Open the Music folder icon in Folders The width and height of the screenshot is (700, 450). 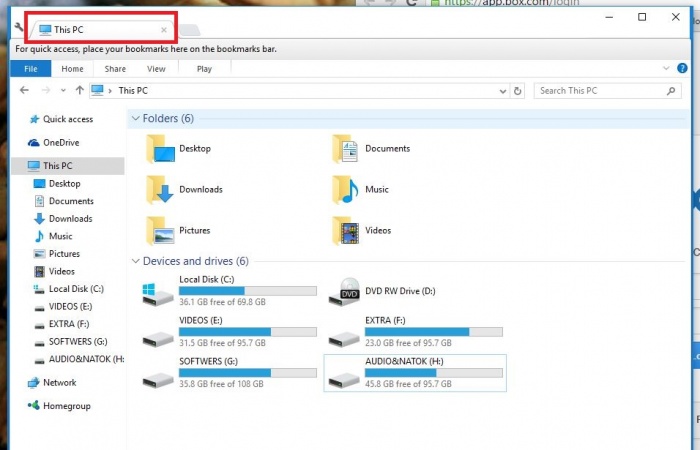(x=346, y=190)
